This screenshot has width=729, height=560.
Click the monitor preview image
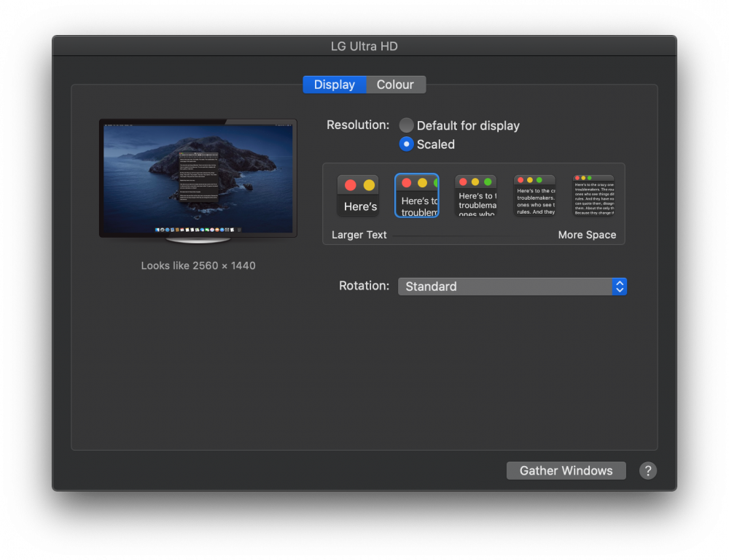click(x=198, y=180)
